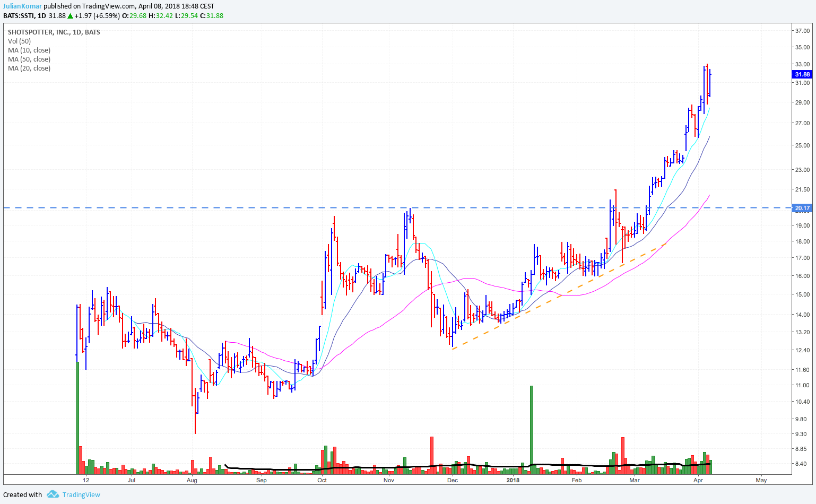
Task: Click the 29.00 price axis label
Action: tap(802, 102)
